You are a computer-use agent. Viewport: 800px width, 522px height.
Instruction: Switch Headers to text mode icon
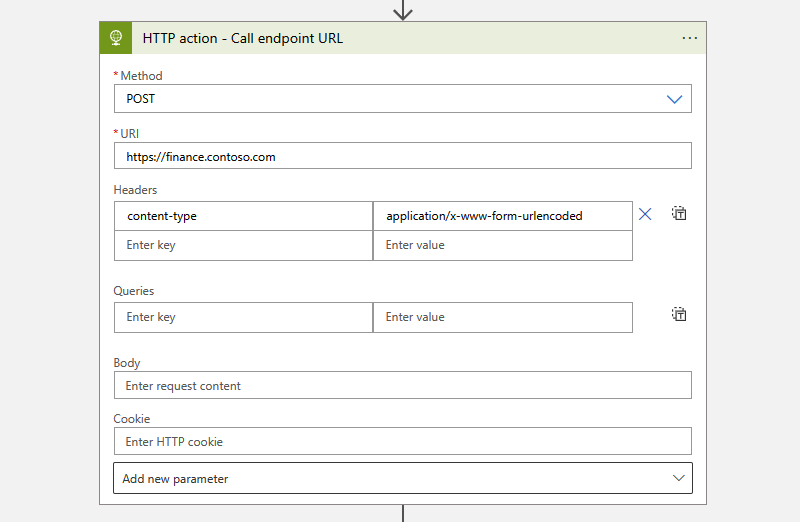coord(679,213)
